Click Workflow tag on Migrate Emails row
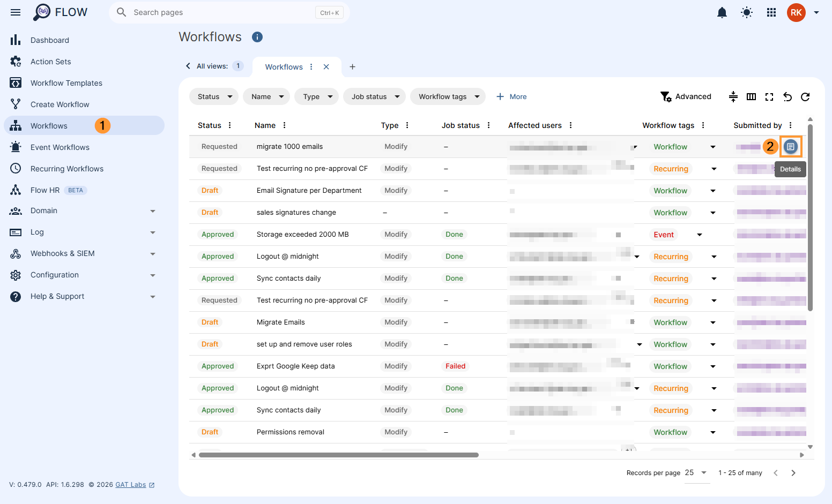 pos(670,322)
